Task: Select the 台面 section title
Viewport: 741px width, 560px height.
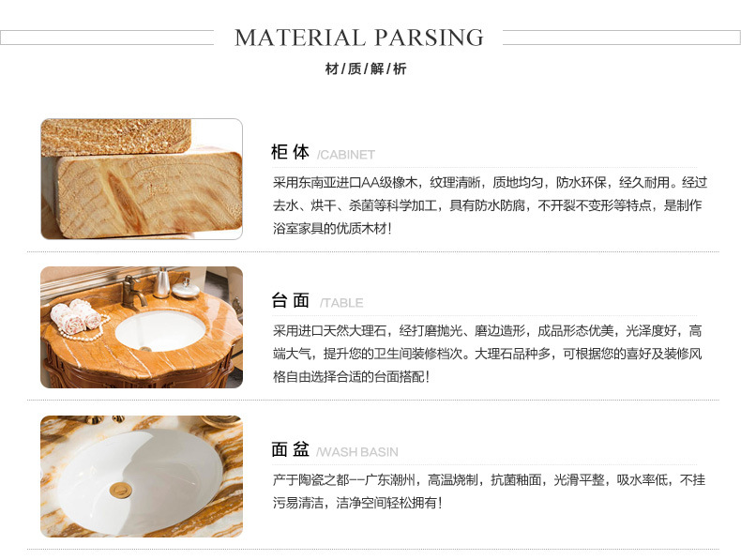Action: (290, 300)
